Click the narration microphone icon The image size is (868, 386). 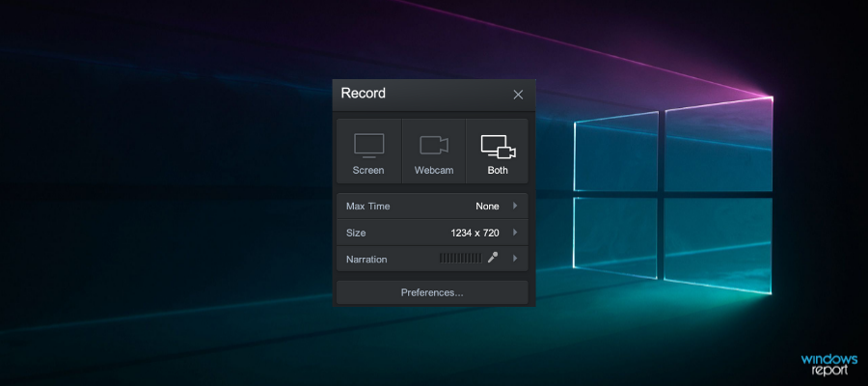tap(493, 258)
